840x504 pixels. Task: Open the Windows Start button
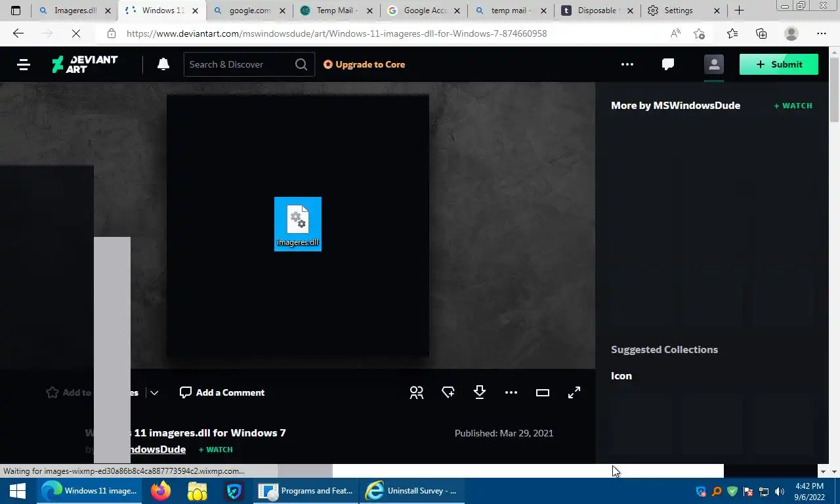coord(18,491)
